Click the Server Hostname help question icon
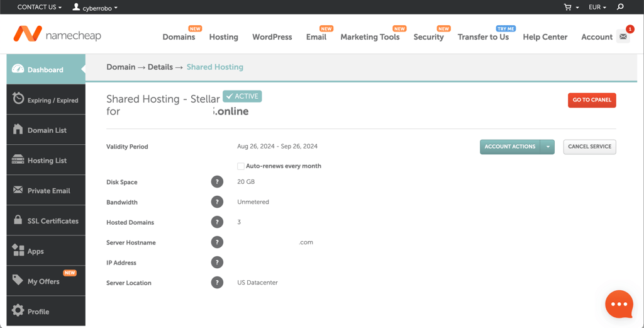This screenshot has height=328, width=644. (217, 242)
